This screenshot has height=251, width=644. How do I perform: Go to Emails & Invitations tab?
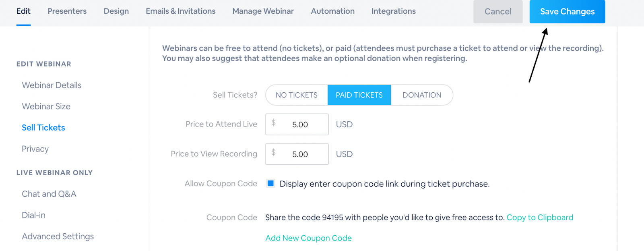tap(180, 11)
